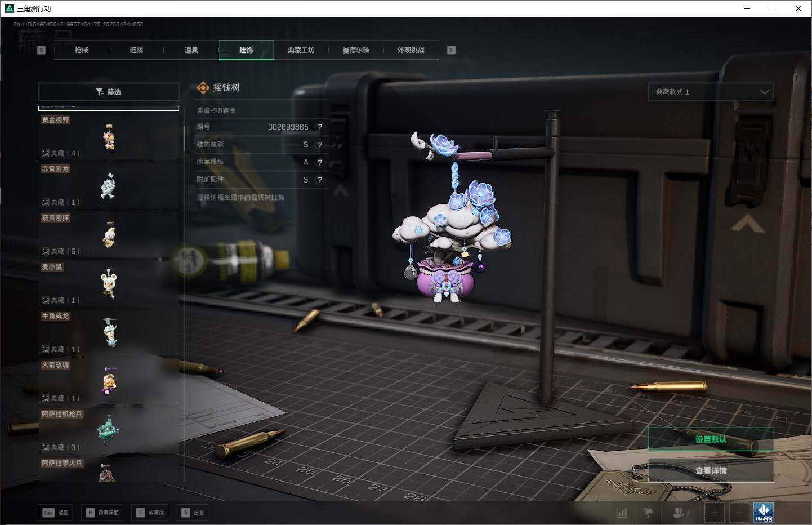The width and height of the screenshot is (812, 525).
Task: Pick the 火箭玫瑰 charm item
Action: coord(109,381)
